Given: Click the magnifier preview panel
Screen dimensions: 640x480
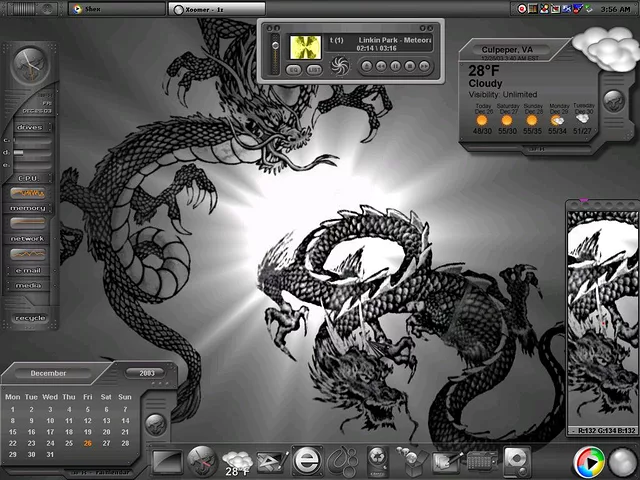Looking at the screenshot, I should (602, 318).
